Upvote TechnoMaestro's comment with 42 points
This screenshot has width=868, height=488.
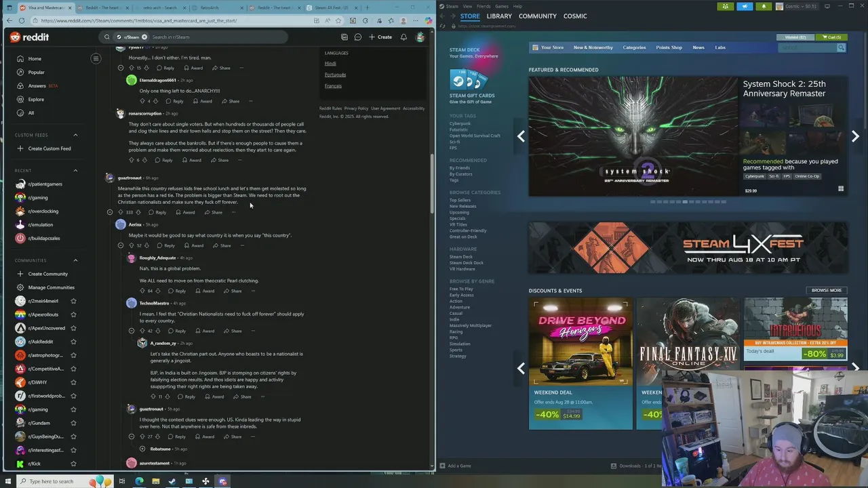(142, 331)
